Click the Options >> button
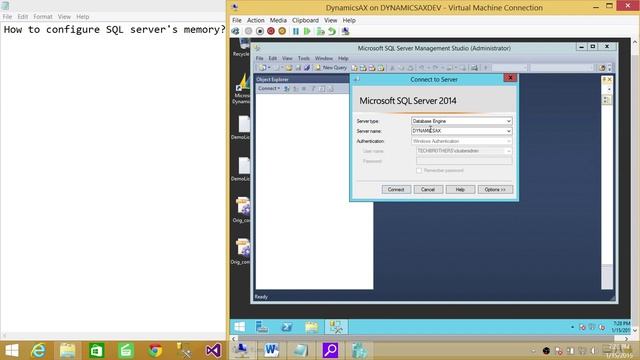Image resolution: width=640 pixels, height=360 pixels. pos(495,189)
